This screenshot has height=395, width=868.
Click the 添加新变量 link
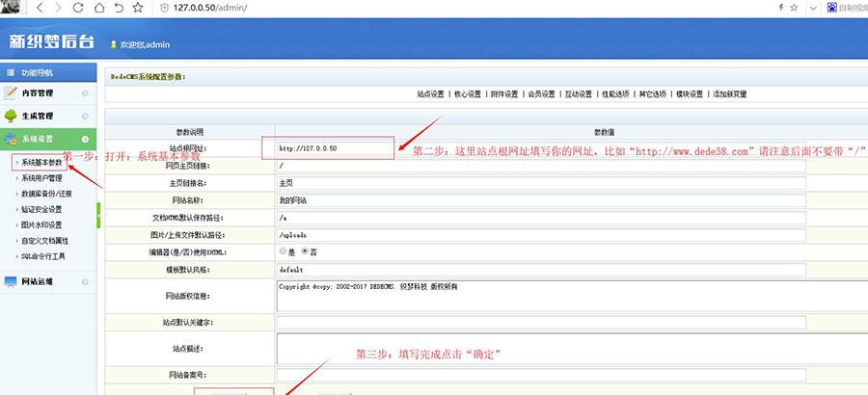730,94
